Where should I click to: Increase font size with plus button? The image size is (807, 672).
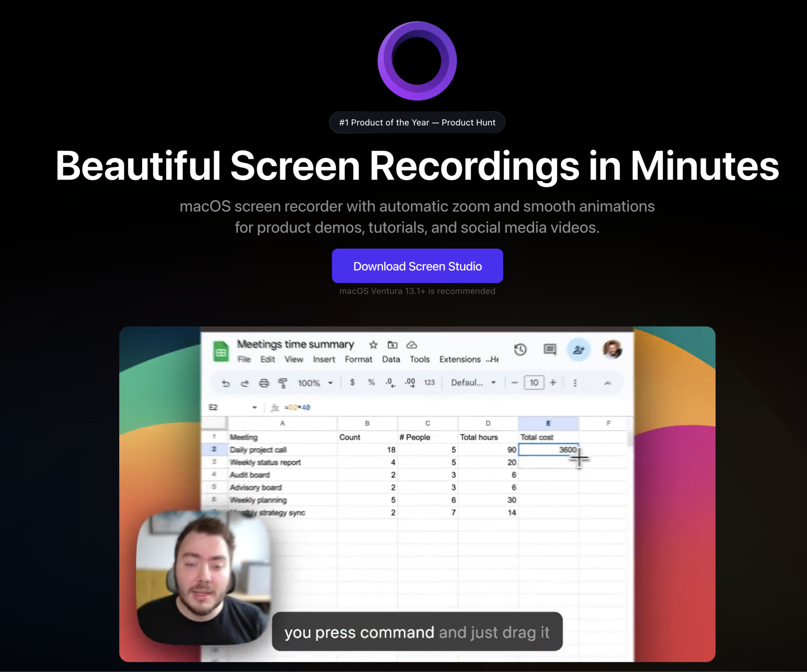(x=553, y=383)
